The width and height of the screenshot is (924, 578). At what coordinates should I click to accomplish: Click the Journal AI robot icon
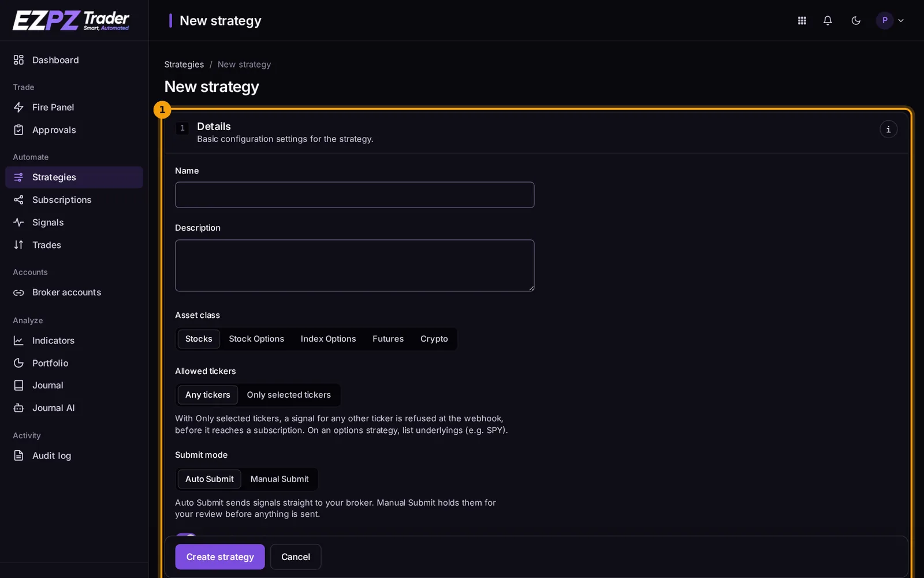tap(18, 408)
